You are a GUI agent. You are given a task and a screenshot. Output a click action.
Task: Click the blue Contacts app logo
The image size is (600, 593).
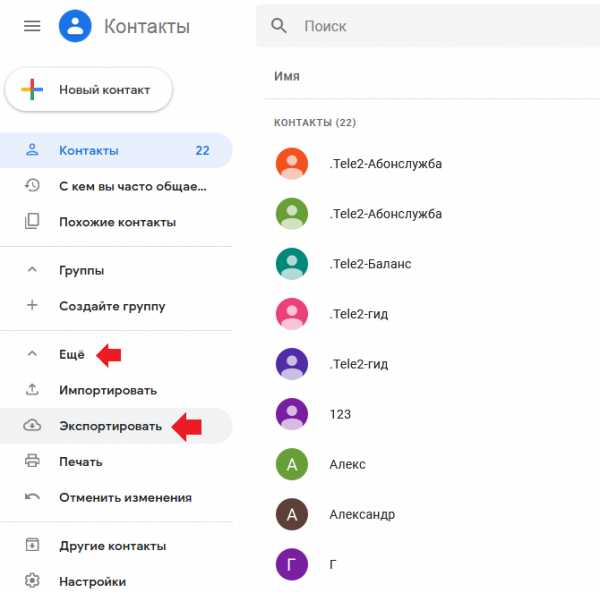pyautogui.click(x=75, y=26)
